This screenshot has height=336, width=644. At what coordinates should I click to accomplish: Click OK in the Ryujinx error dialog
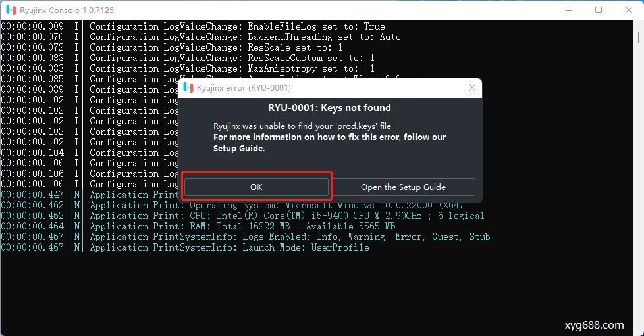point(256,187)
